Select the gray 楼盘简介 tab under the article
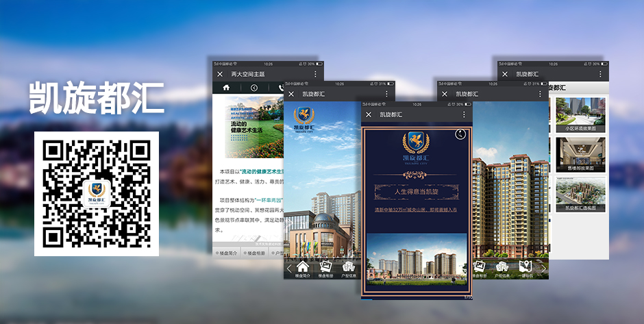 [x=227, y=253]
